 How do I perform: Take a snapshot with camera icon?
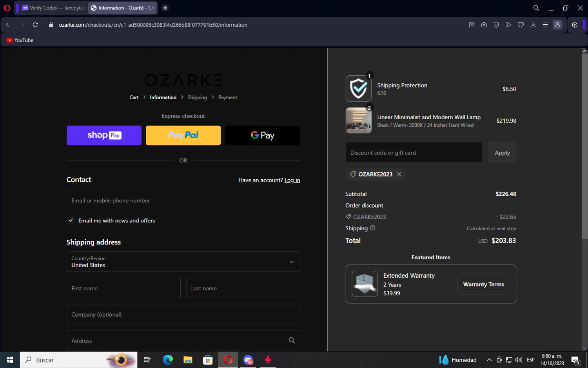click(x=484, y=25)
